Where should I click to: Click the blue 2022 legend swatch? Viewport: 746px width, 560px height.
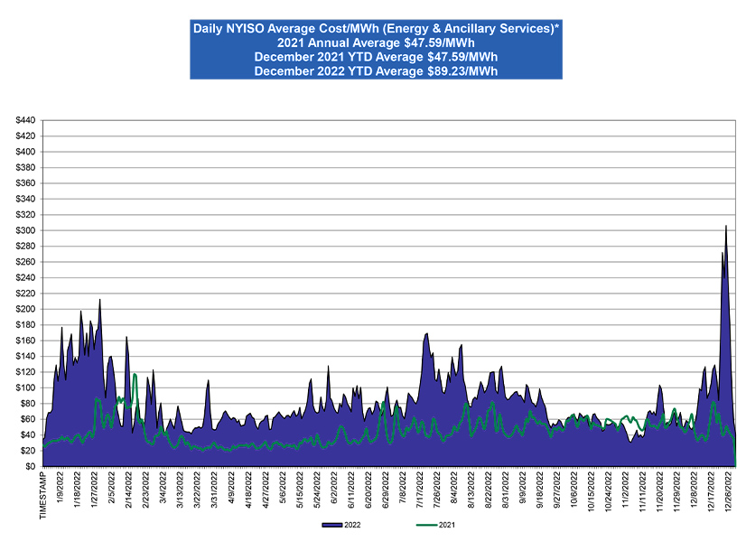(333, 523)
